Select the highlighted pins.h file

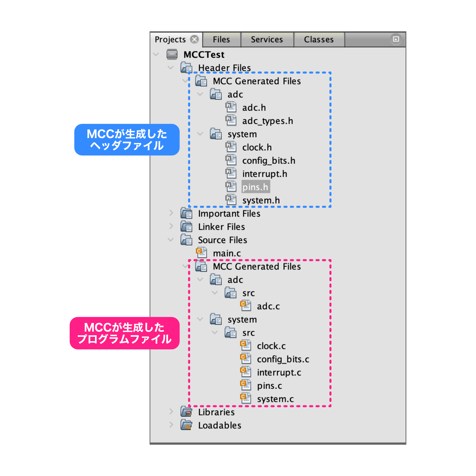pyautogui.click(x=256, y=187)
